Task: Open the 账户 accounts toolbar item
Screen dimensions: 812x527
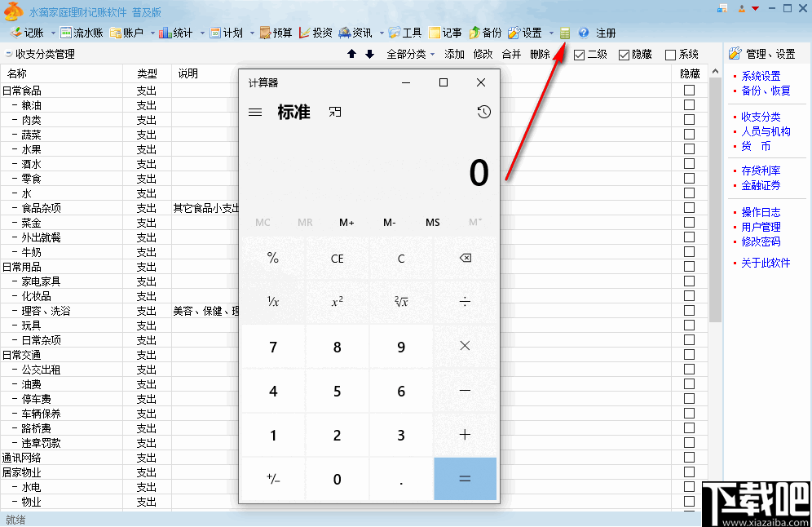Action: pyautogui.click(x=126, y=33)
